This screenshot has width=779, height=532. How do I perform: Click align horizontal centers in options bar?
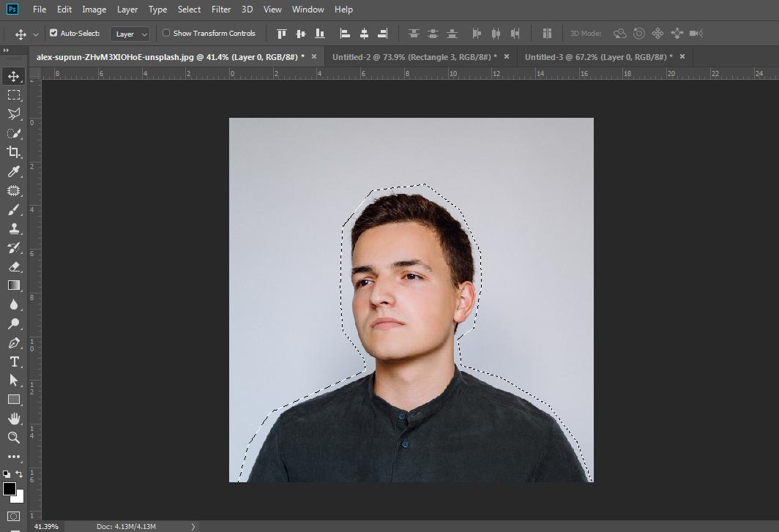pos(364,33)
